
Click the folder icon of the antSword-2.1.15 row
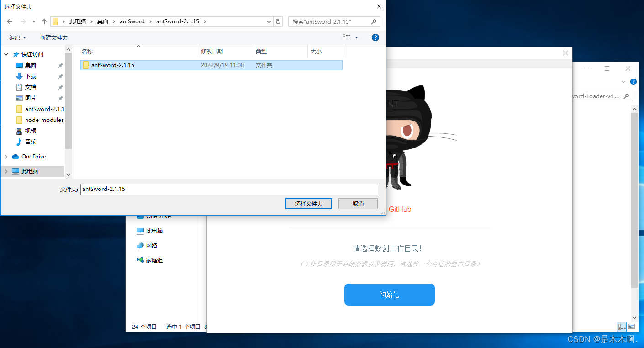[x=86, y=65]
